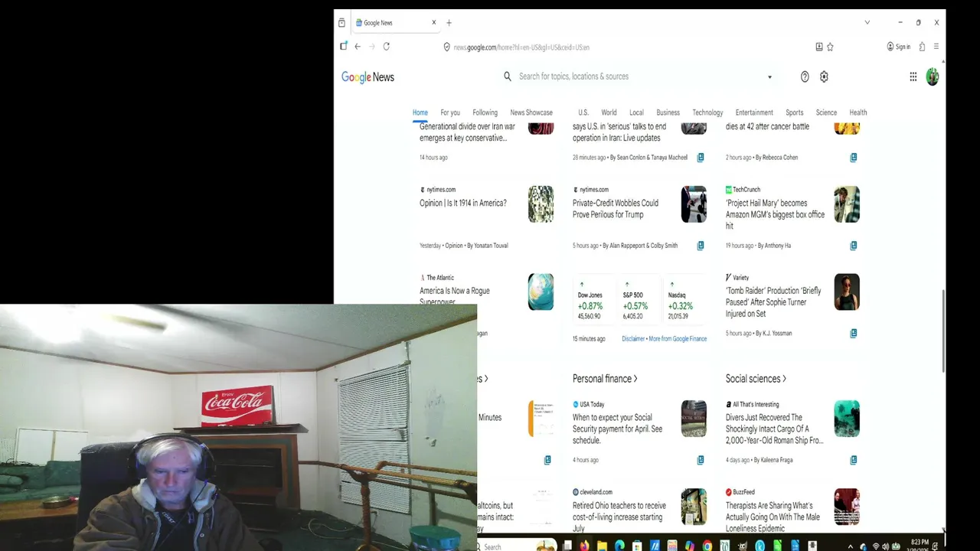The image size is (980, 551).
Task: Open the World news section
Action: click(x=609, y=112)
